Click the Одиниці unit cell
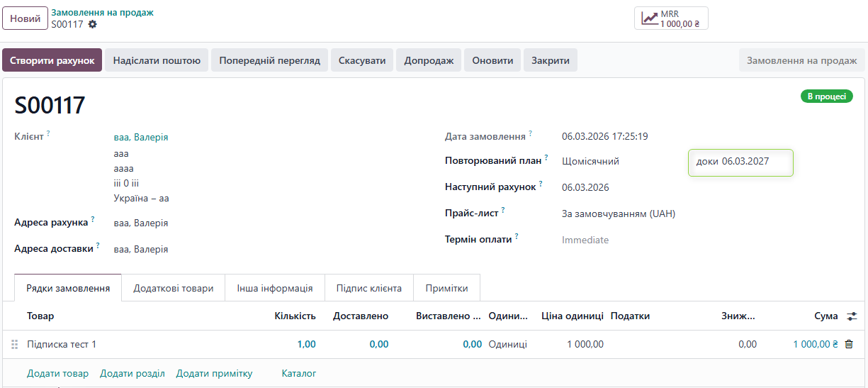Screen dimensions: 868x388 [508, 344]
